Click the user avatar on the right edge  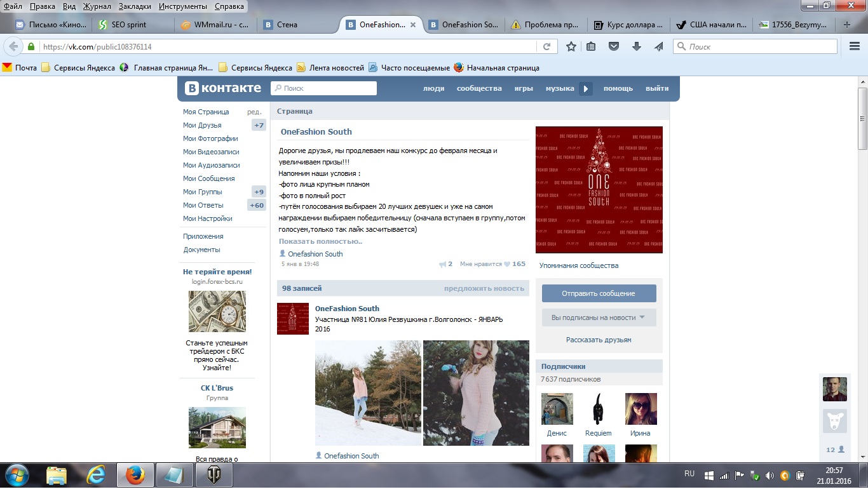[x=835, y=389]
